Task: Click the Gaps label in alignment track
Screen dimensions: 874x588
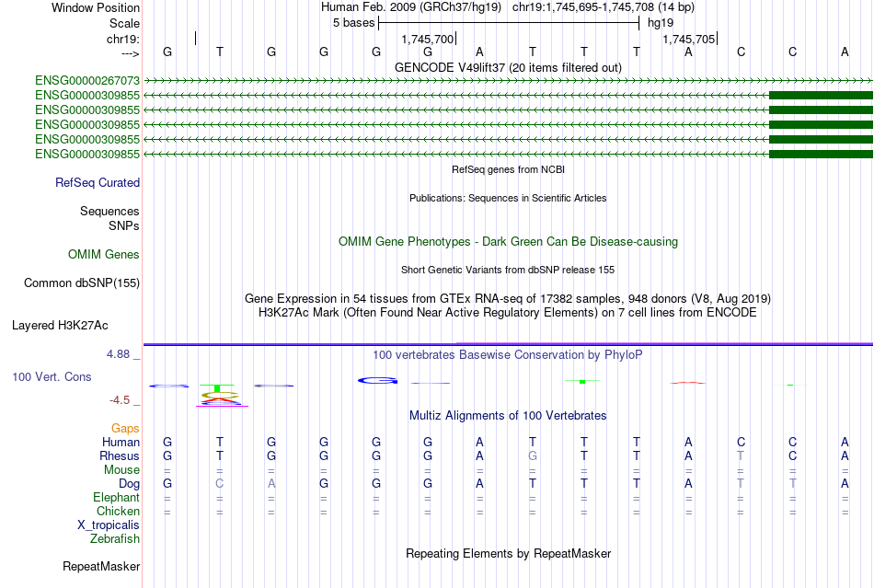Action: tap(125, 429)
